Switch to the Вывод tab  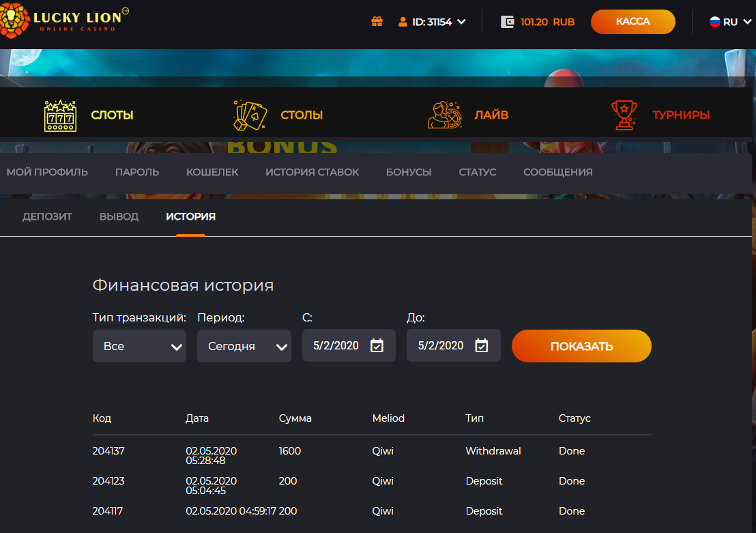click(x=119, y=216)
